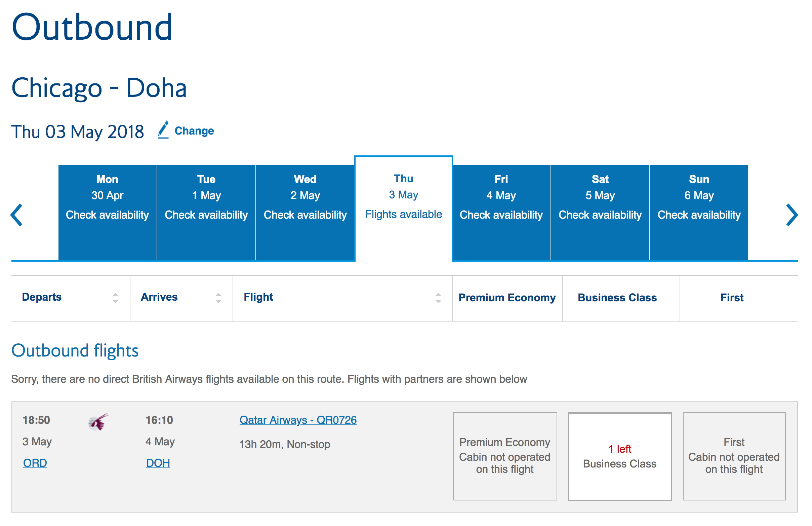812x526 pixels.
Task: Sort flights by Departs column arrows
Action: pos(116,298)
